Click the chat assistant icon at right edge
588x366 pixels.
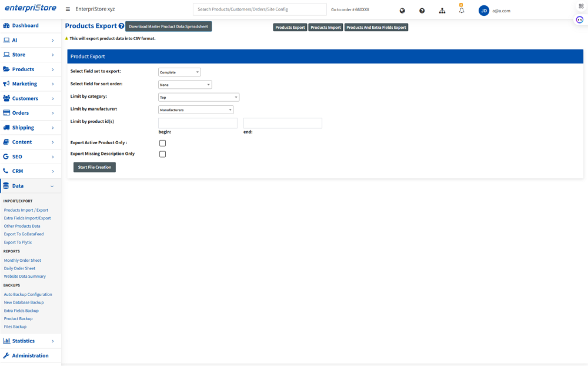(x=580, y=19)
